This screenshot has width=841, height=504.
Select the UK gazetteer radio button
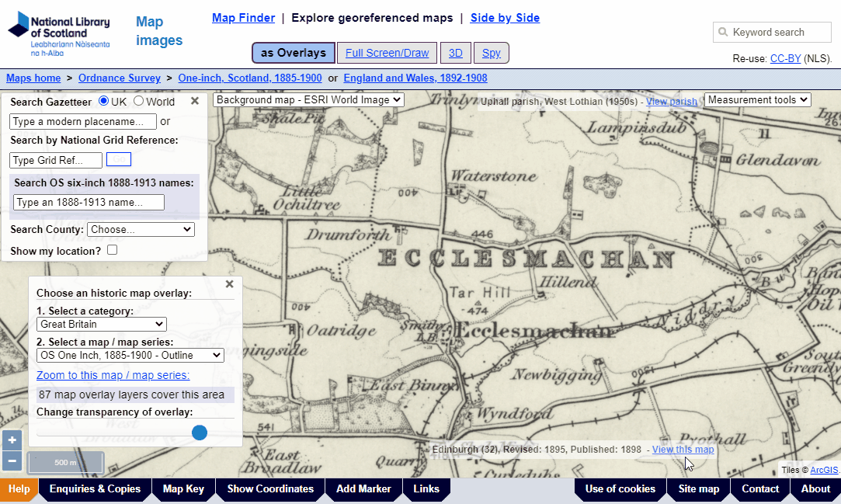click(x=104, y=101)
